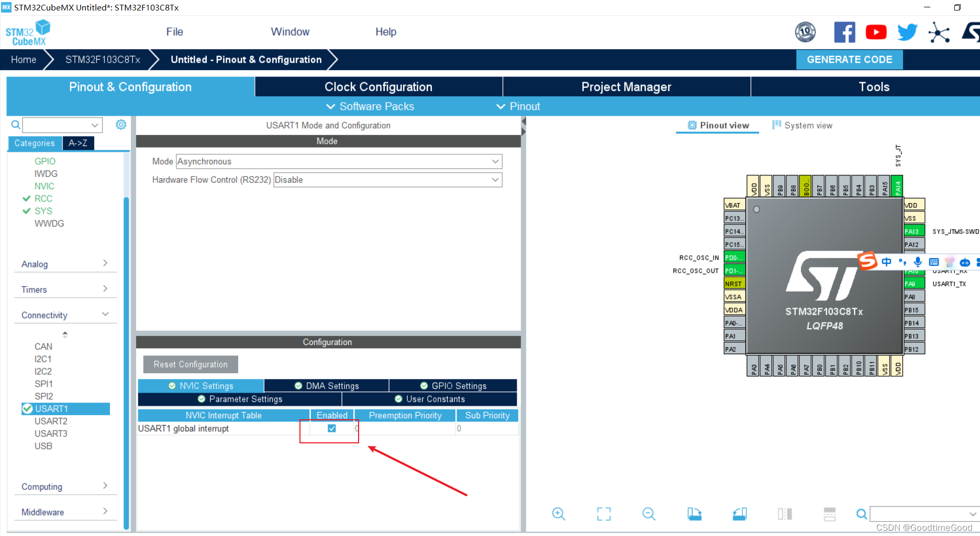
Task: Fit the chip view to screen
Action: click(x=604, y=514)
